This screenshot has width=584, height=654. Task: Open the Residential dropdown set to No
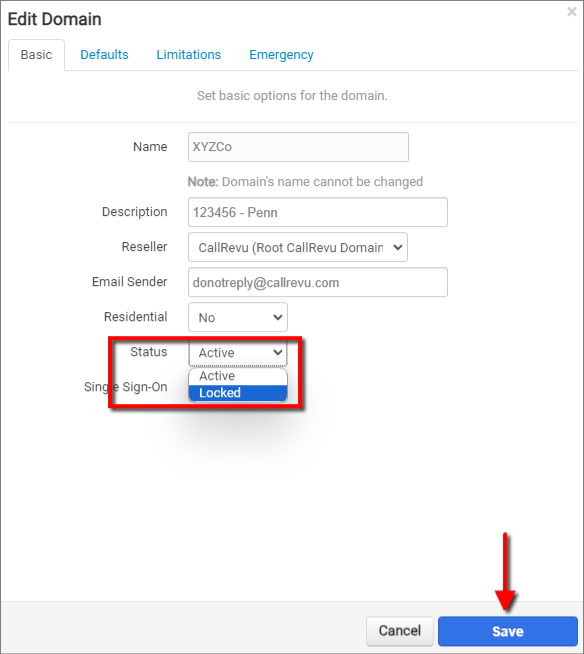click(238, 317)
